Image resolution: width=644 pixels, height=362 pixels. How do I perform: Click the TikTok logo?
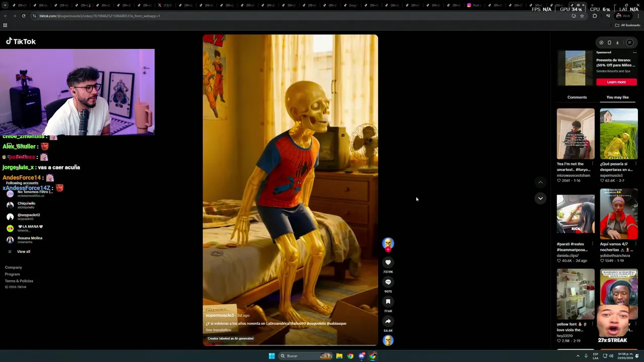point(21,41)
